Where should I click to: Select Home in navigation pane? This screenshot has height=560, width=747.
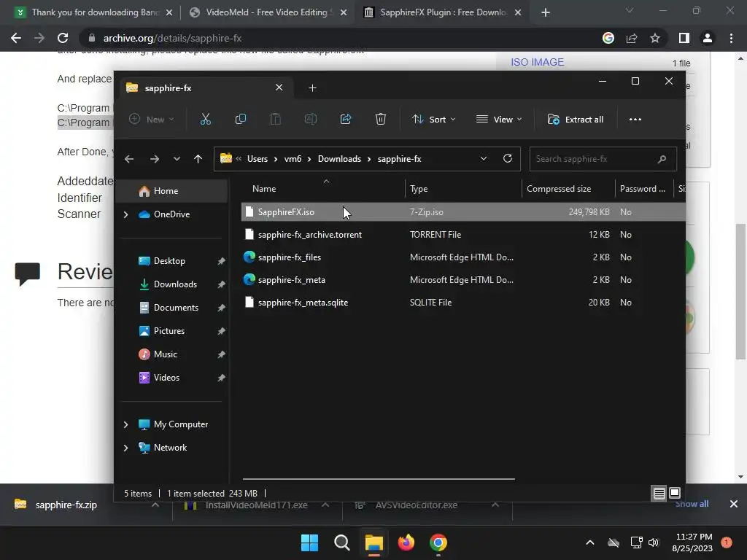pos(172,191)
